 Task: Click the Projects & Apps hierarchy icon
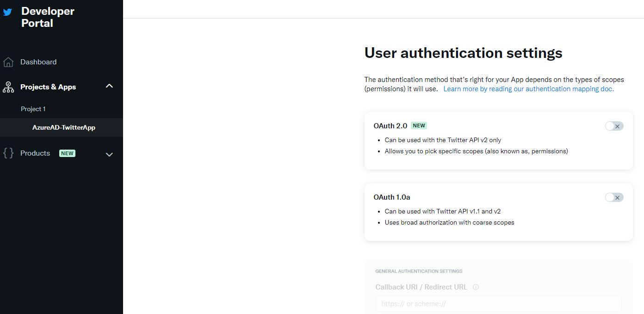(x=8, y=87)
